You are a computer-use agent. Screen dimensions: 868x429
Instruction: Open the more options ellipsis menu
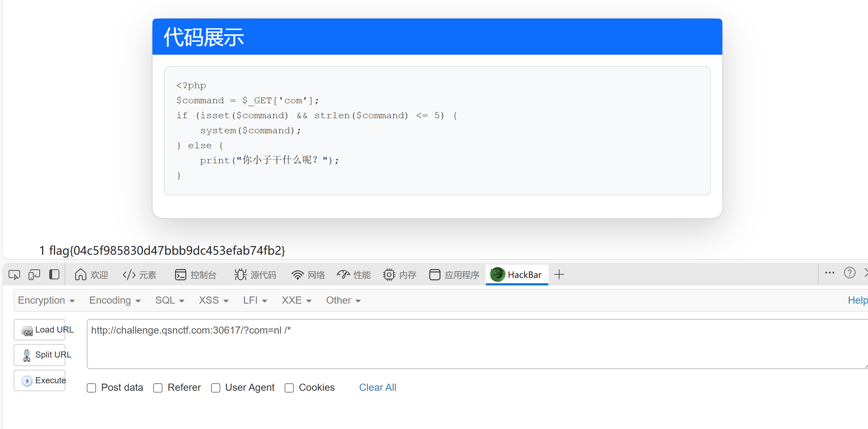point(829,273)
